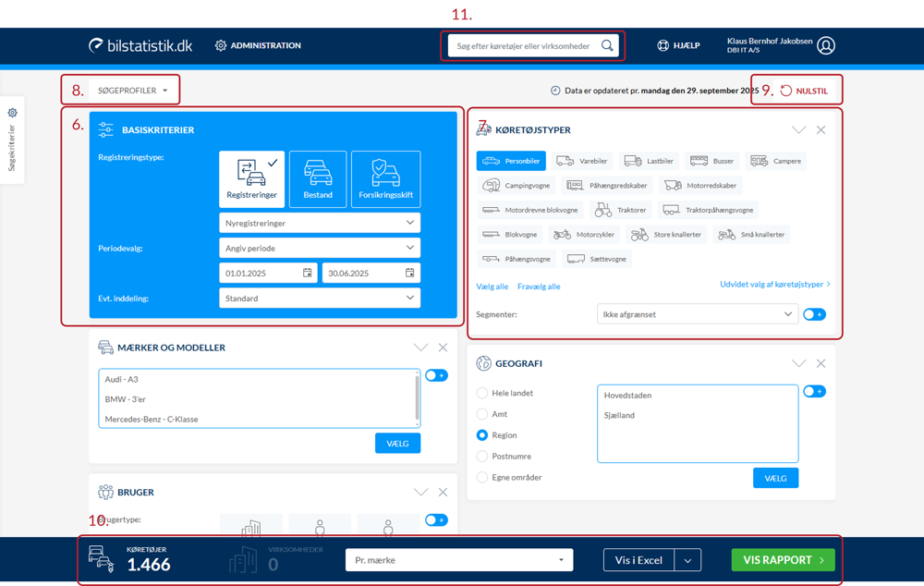Open the Hjælp menu
The height and width of the screenshot is (586, 924).
pyautogui.click(x=678, y=45)
